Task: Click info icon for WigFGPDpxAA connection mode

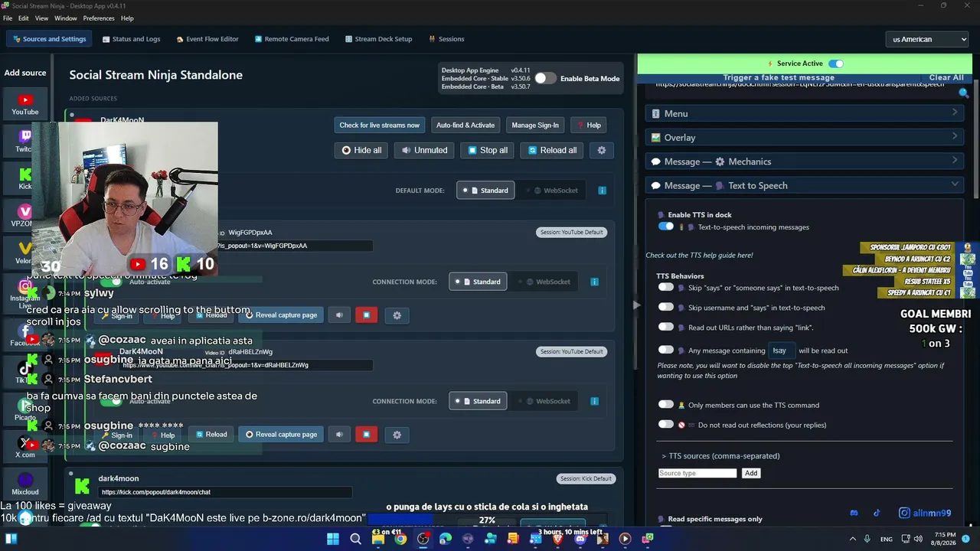Action: click(x=594, y=282)
